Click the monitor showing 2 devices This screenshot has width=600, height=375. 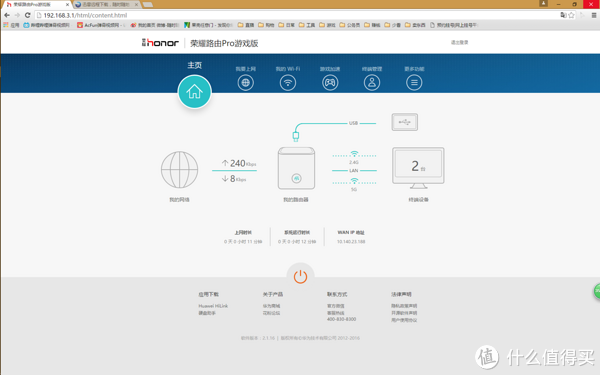[418, 168]
